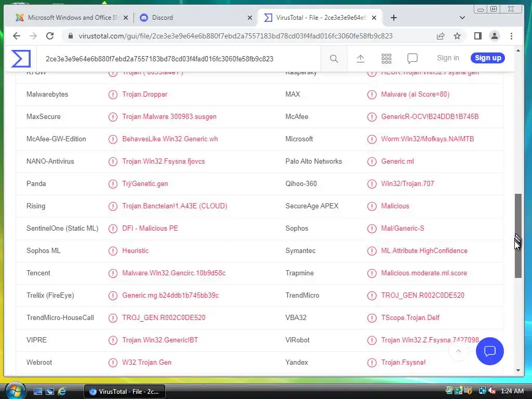Toggle the browser side panel icon
Screen dimensions: 532x399
[x=478, y=36]
